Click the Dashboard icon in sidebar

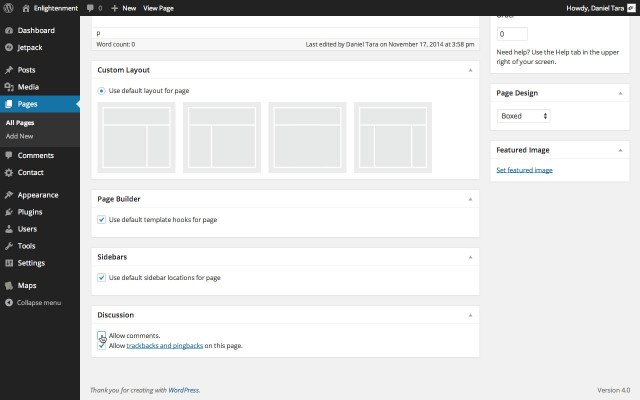pos(9,31)
